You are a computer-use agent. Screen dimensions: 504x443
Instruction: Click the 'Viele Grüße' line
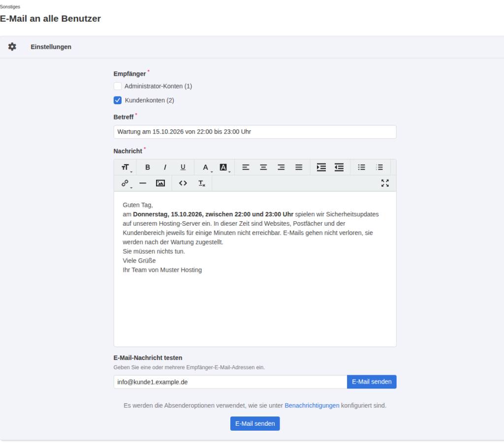click(x=139, y=261)
